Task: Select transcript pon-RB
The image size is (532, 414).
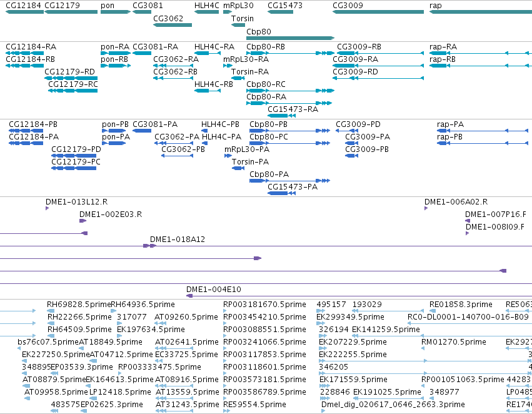Action: click(116, 66)
